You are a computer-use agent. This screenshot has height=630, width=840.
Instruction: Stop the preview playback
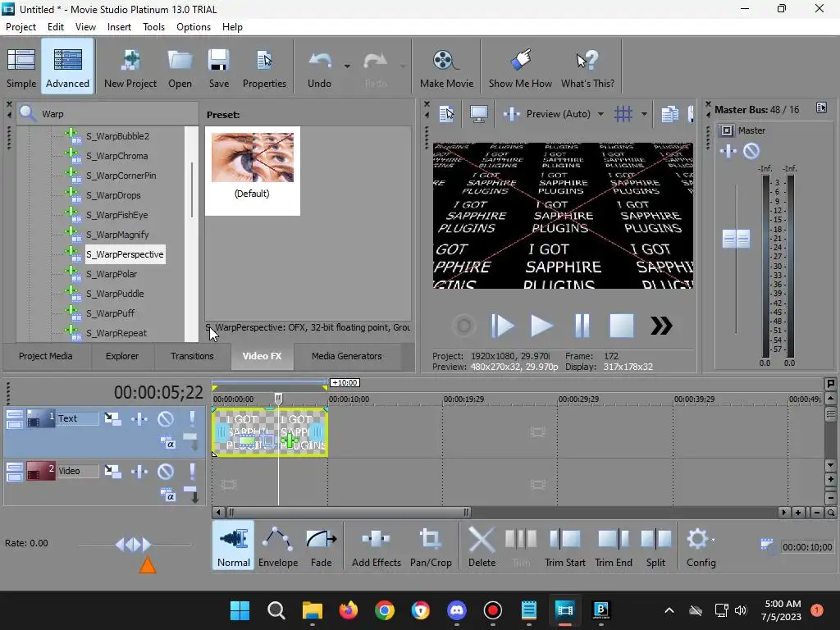point(622,326)
